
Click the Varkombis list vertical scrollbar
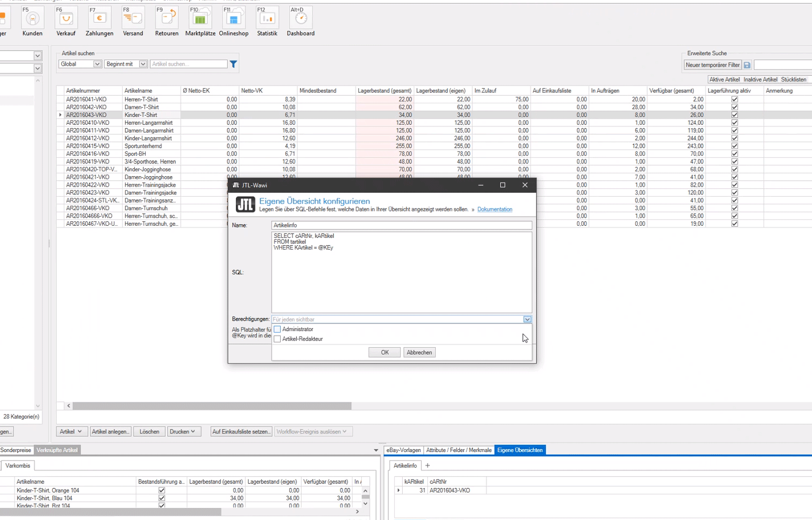(x=365, y=497)
